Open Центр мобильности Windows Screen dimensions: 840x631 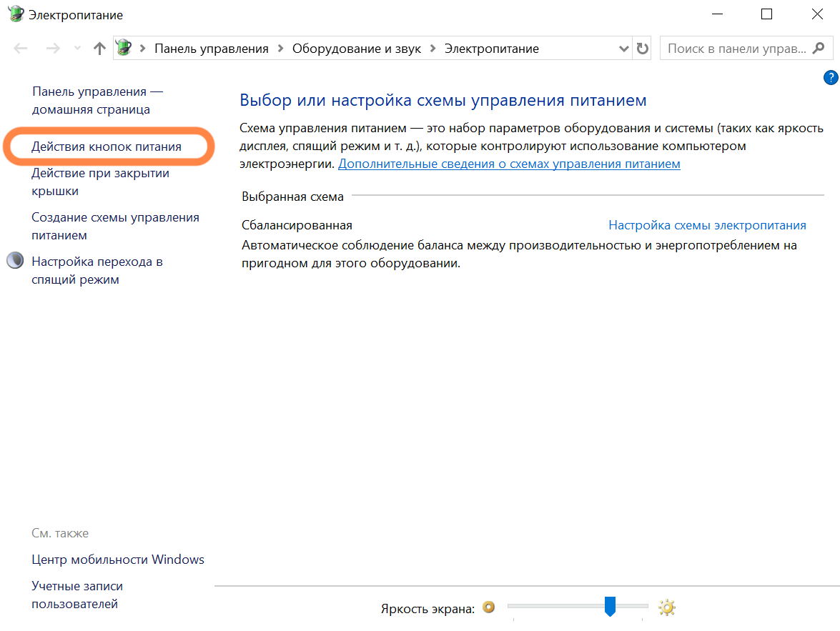point(118,560)
